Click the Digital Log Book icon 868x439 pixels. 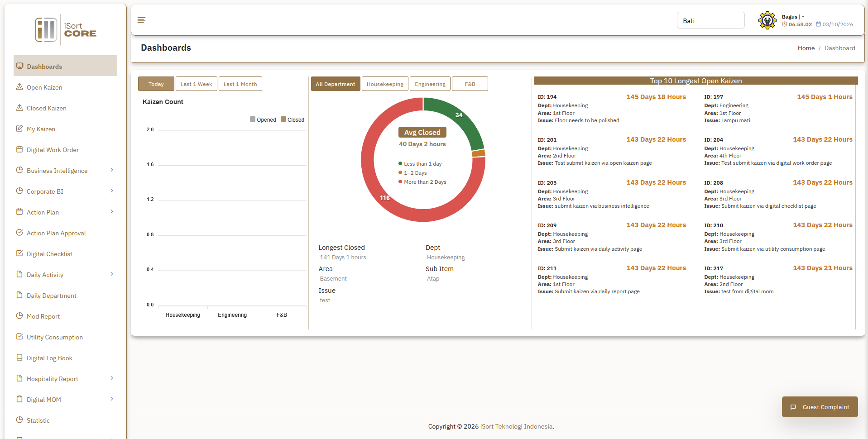click(19, 358)
